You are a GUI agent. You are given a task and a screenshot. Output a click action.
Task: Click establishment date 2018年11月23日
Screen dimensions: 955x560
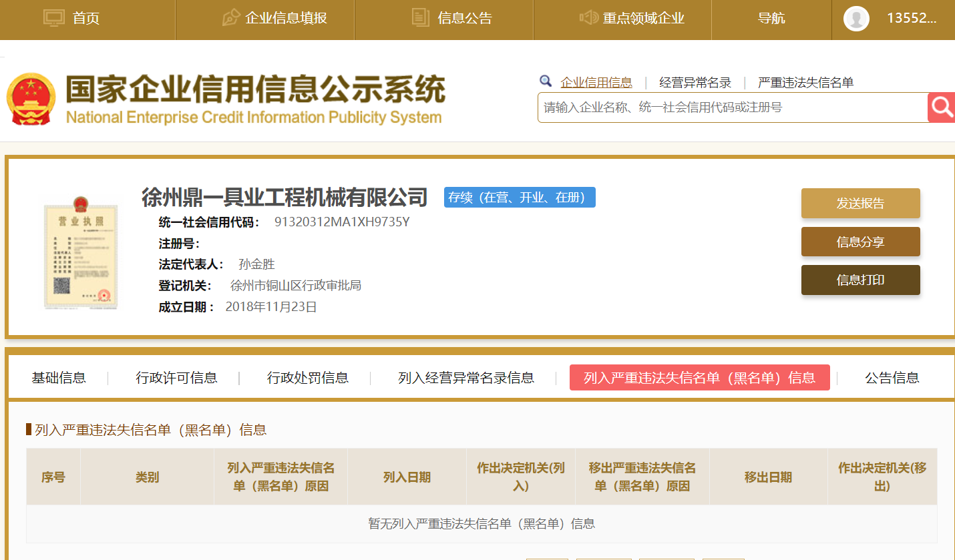[271, 307]
